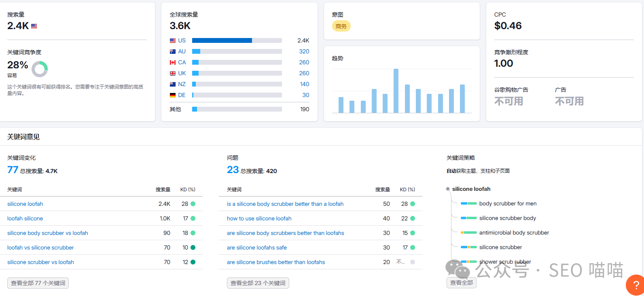Click the green KD dot for silicone loofah
644x296 pixels.
[193, 204]
